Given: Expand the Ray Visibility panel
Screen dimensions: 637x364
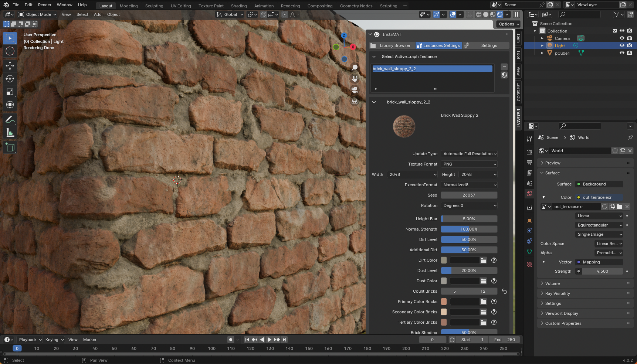Looking at the screenshot, I should click(x=585, y=293).
